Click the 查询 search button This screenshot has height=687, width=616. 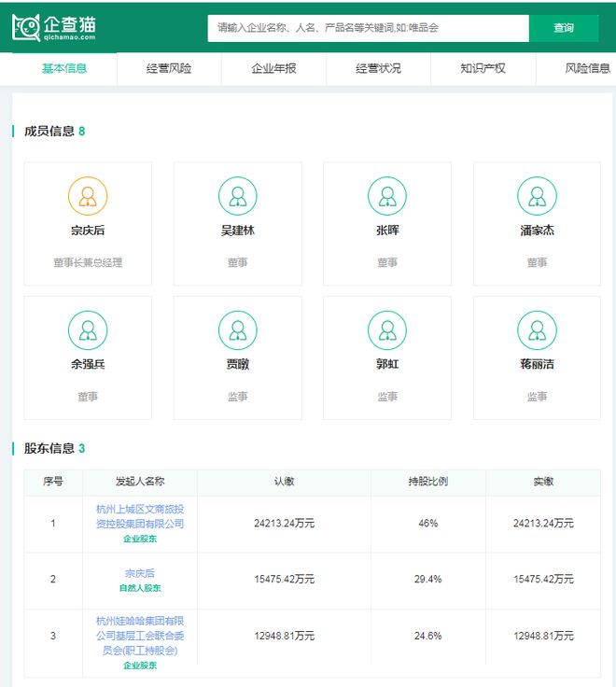coord(564,28)
